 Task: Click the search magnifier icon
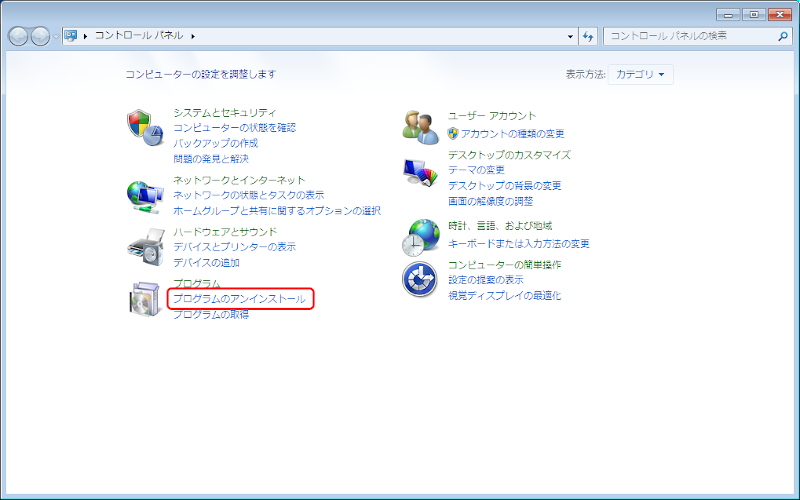point(783,36)
